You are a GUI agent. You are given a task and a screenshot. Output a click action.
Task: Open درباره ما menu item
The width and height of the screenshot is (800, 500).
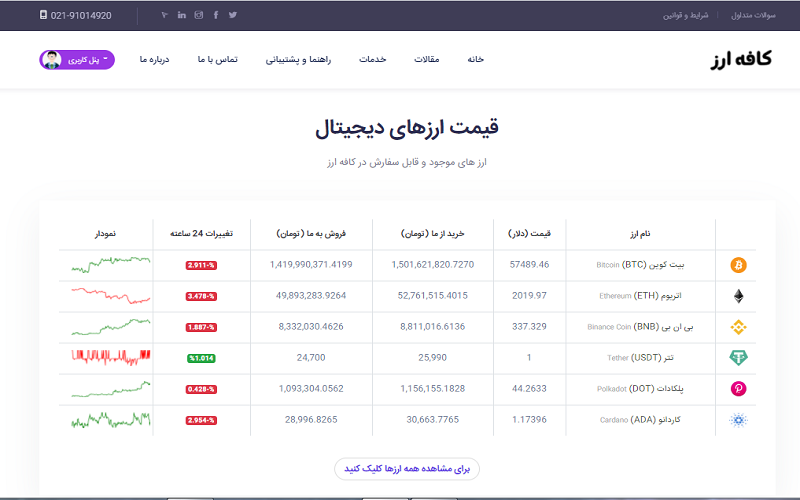pyautogui.click(x=155, y=59)
